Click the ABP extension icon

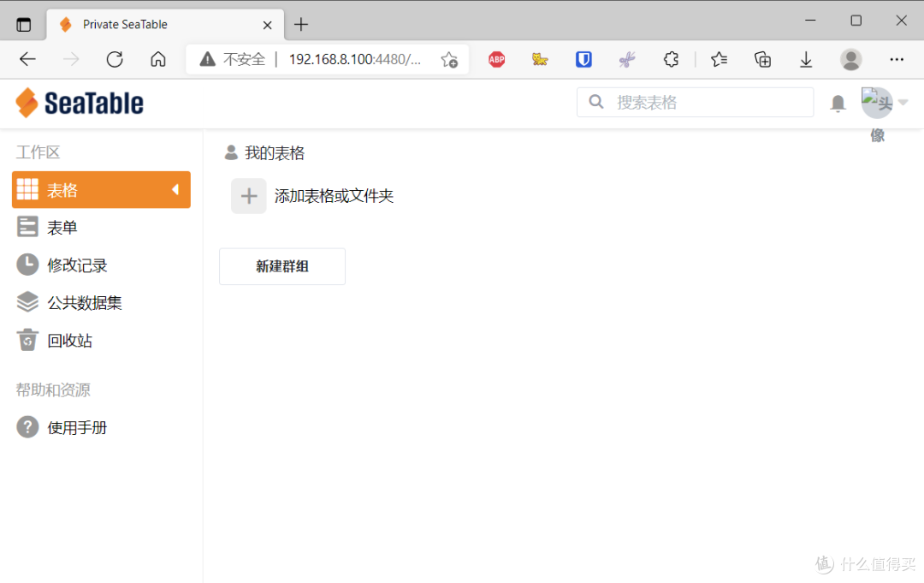(x=496, y=59)
